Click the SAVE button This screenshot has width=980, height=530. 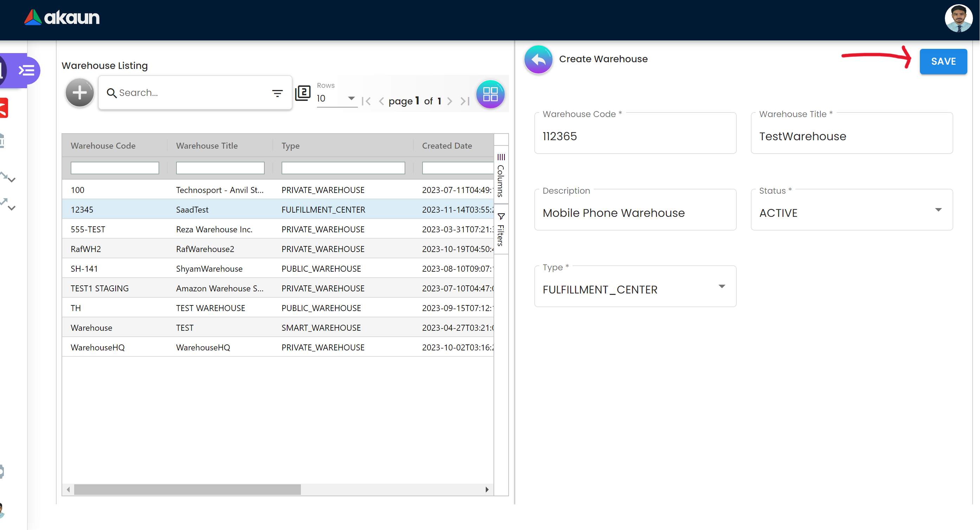[943, 62]
